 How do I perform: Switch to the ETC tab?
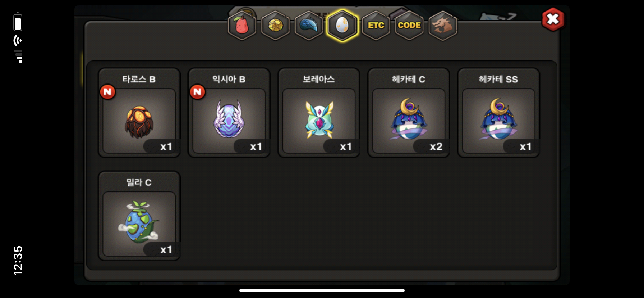[x=376, y=26]
